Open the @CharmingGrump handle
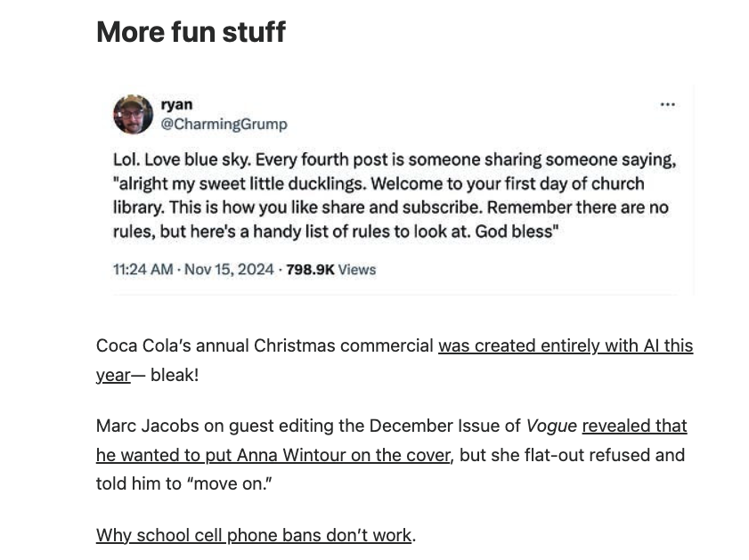749x560 pixels. [x=224, y=124]
